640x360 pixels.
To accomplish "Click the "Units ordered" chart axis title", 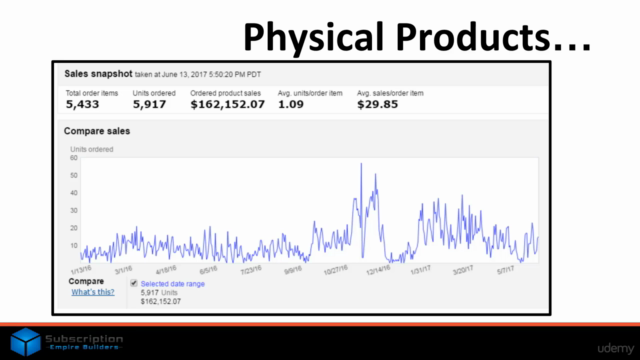I will [92, 149].
